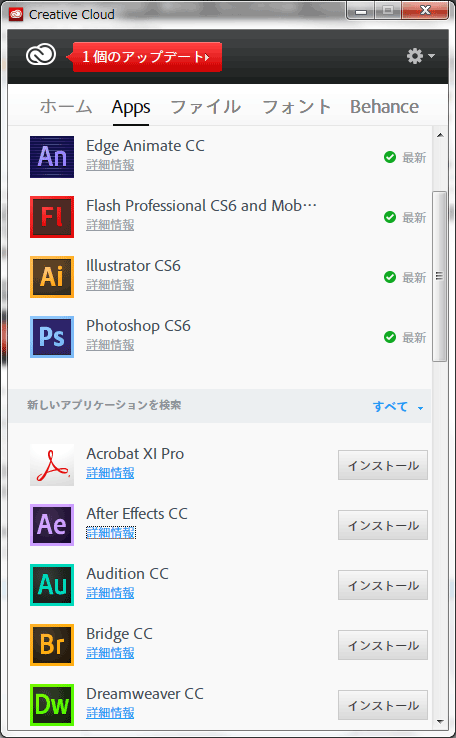Click the After Effects CC icon
This screenshot has width=456, height=738.
(x=52, y=525)
